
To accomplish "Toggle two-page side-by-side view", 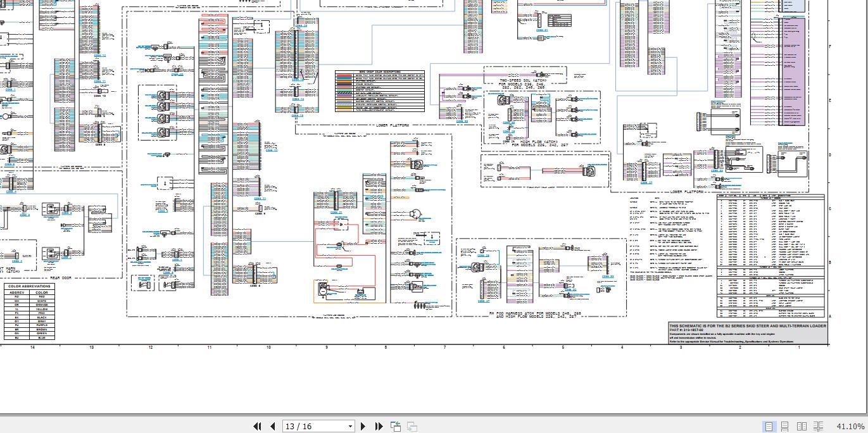I will pyautogui.click(x=802, y=427).
